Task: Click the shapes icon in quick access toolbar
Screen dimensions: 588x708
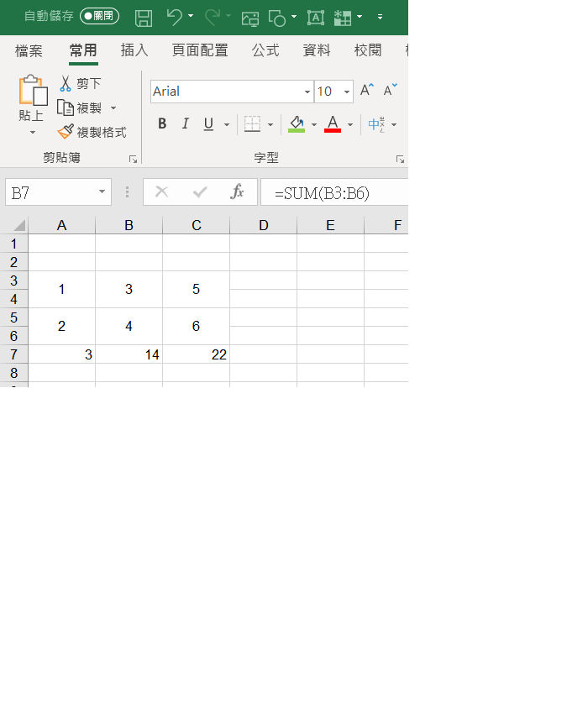Action: (x=277, y=18)
